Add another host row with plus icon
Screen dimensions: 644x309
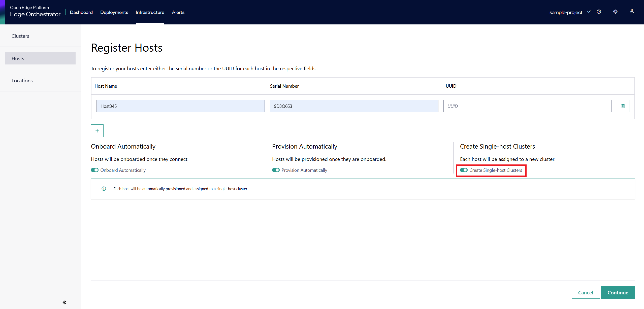(x=97, y=130)
